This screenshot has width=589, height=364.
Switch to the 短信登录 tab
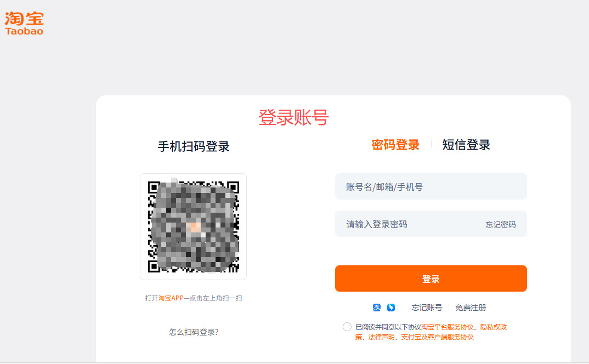tap(466, 145)
